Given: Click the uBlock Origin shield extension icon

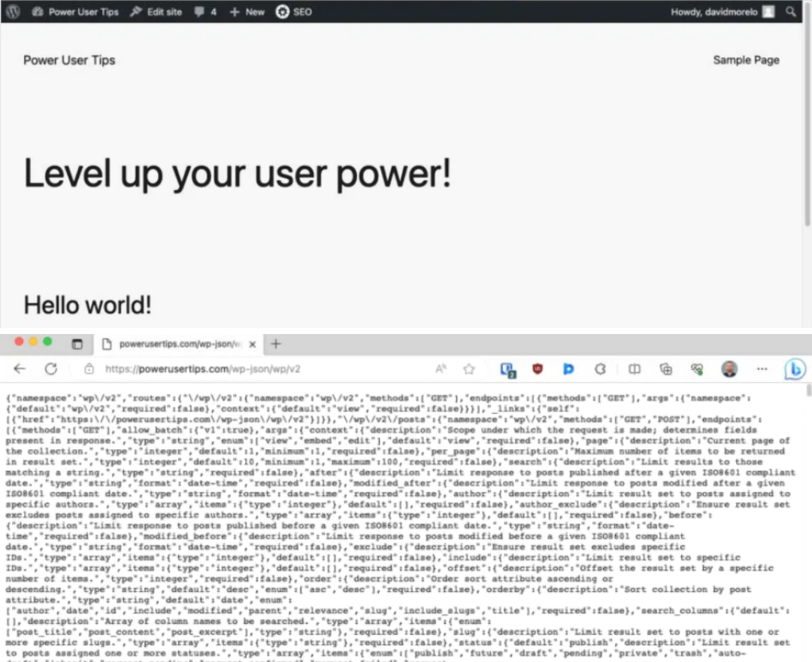Looking at the screenshot, I should point(537,369).
